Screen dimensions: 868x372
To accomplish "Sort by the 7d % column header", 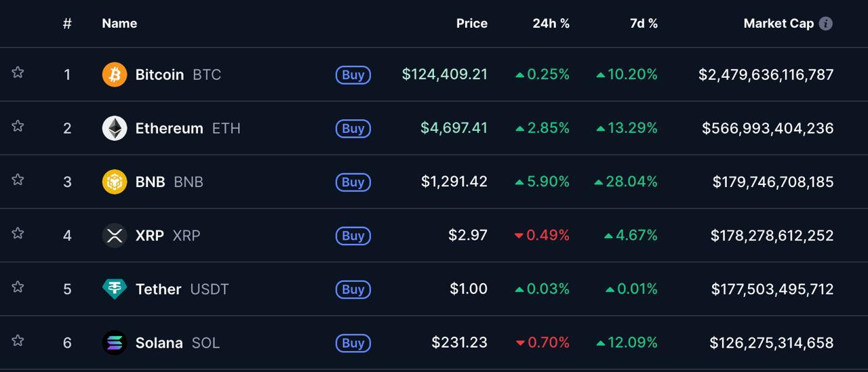I will pyautogui.click(x=644, y=23).
